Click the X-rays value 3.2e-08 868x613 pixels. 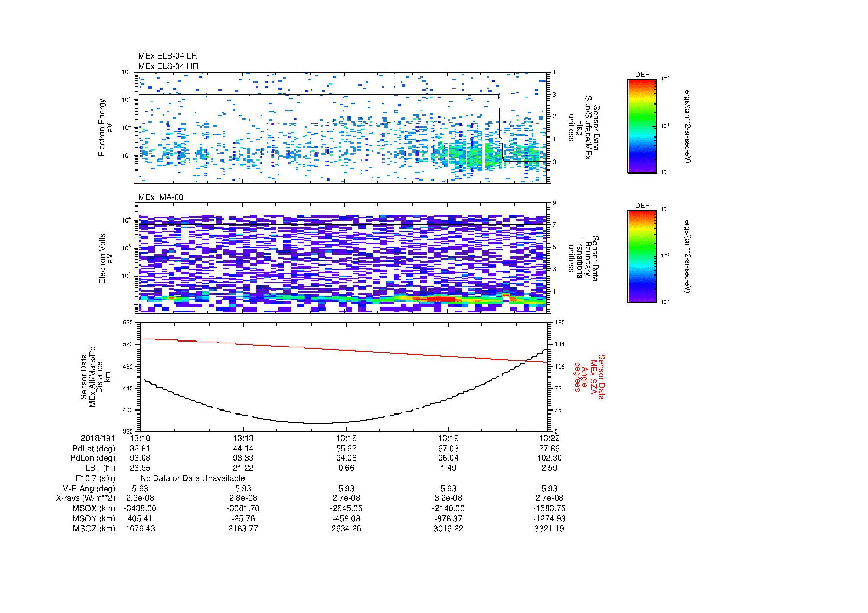pyautogui.click(x=448, y=498)
